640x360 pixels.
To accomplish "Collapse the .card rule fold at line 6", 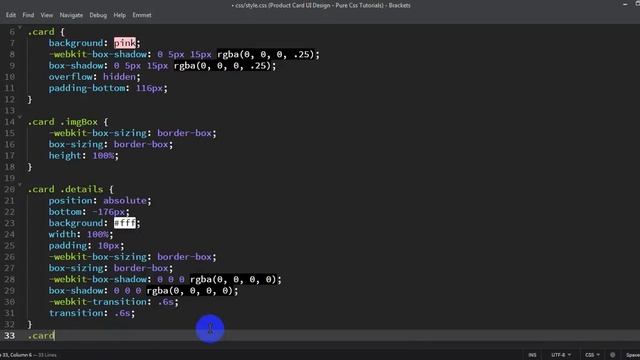I will click(x=20, y=27).
